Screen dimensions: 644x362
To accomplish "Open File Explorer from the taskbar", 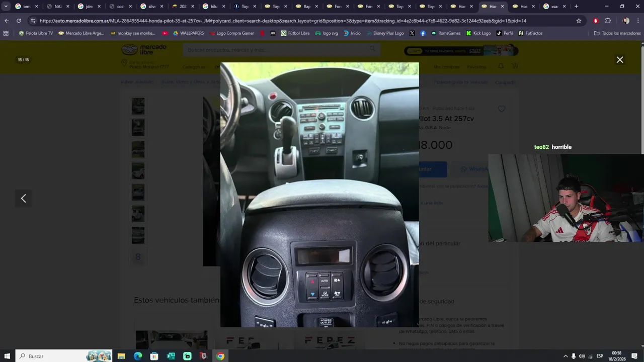I will pyautogui.click(x=121, y=356).
